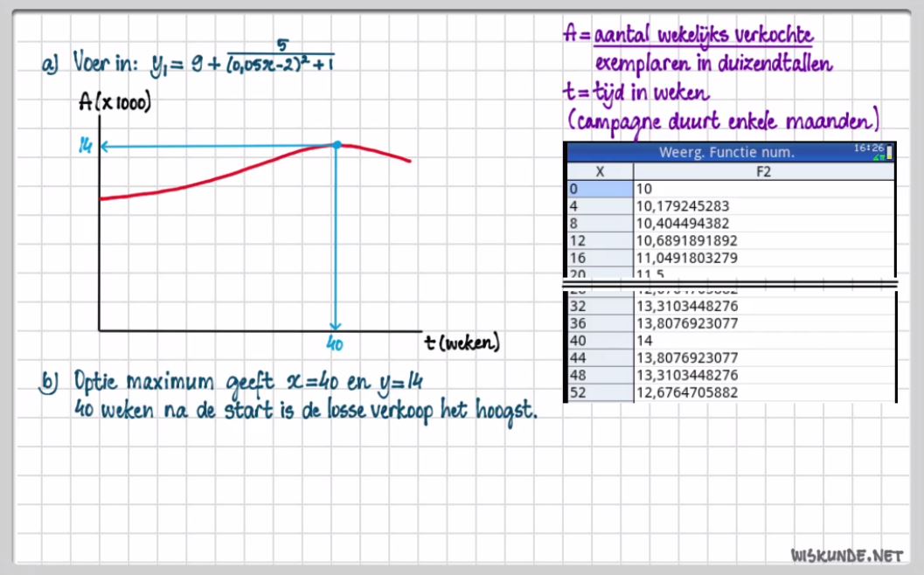This screenshot has width=924, height=575.
Task: Click the 't (weken)' axis label
Action: click(462, 343)
